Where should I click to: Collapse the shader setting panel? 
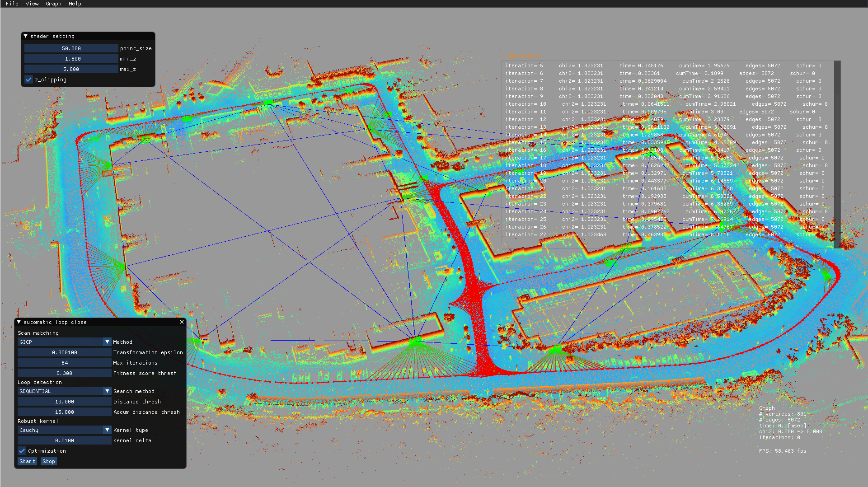click(26, 36)
